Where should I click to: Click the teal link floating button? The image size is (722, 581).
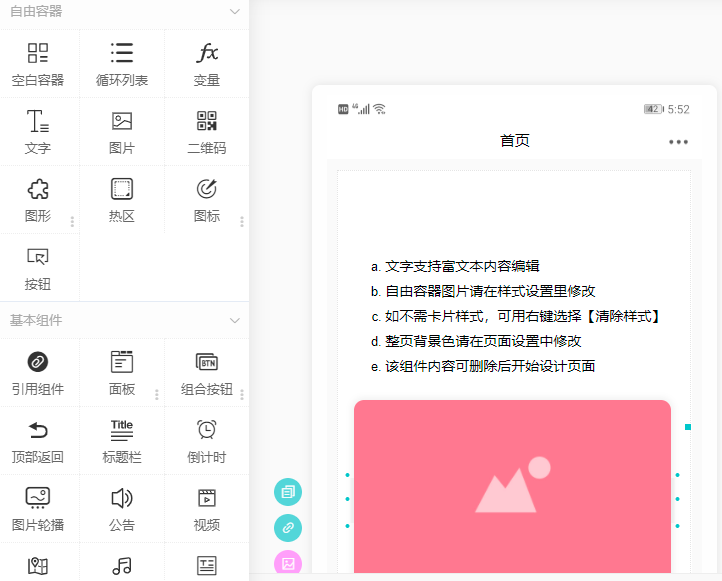point(288,527)
